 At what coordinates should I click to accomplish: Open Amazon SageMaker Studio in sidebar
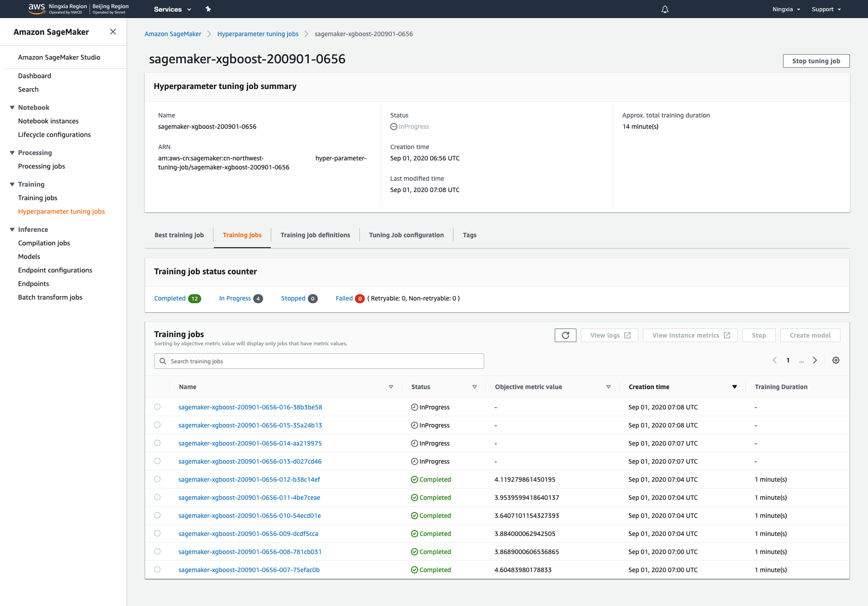pos(59,57)
